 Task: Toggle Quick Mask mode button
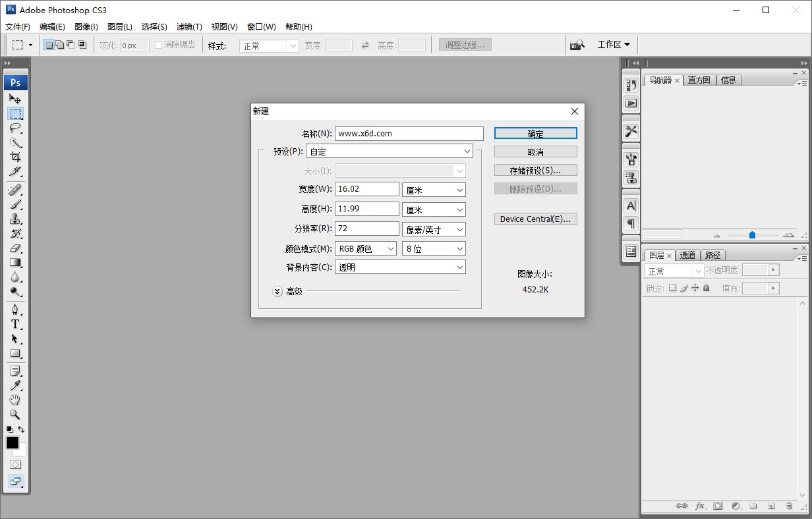(x=15, y=464)
